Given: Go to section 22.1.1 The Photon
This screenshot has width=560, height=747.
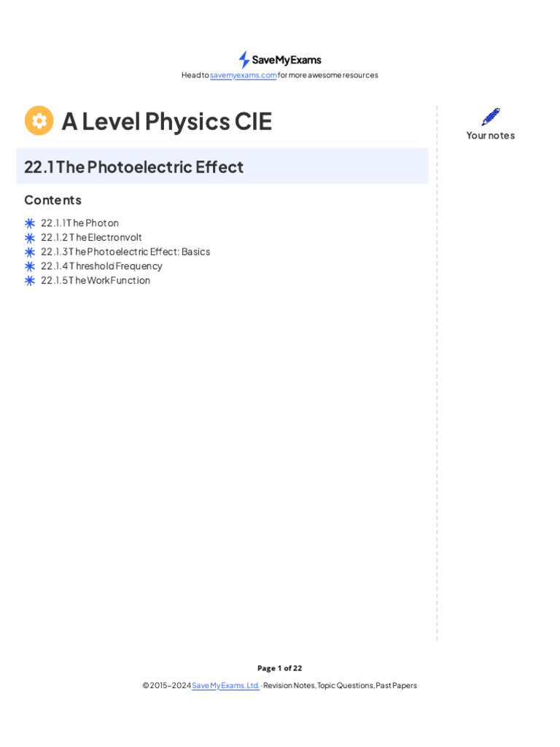Looking at the screenshot, I should click(80, 223).
